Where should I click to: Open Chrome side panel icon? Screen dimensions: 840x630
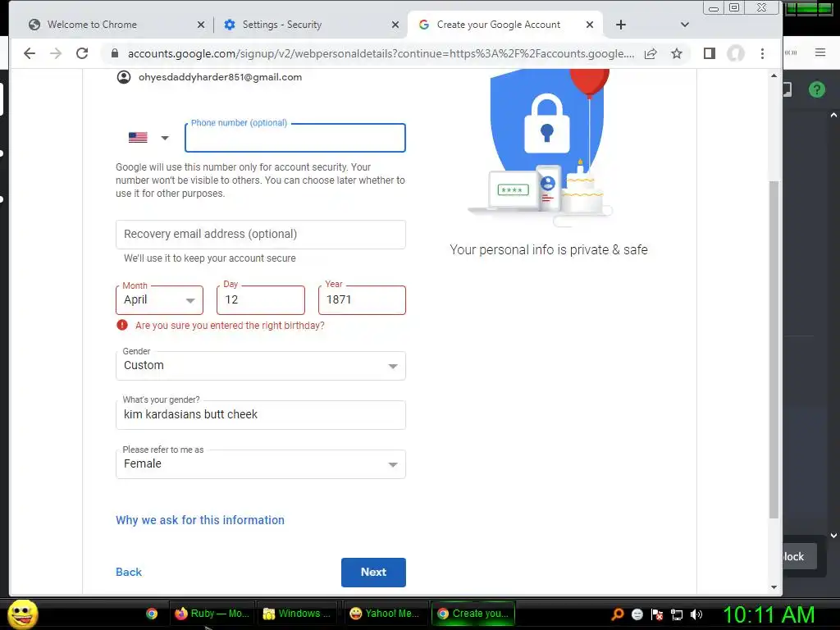coord(710,53)
